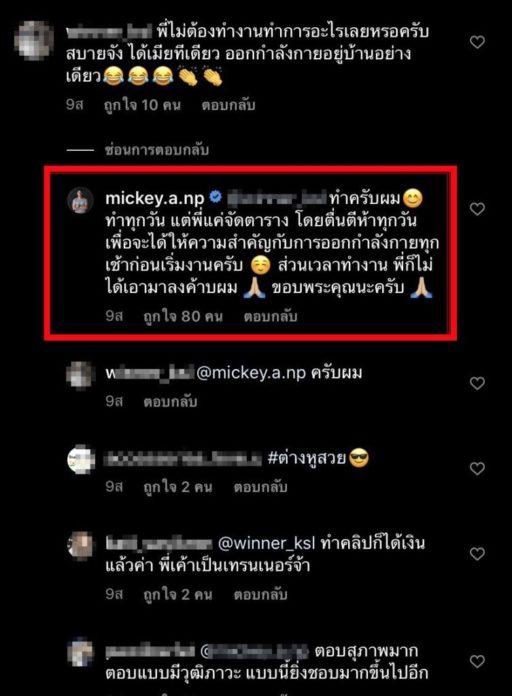The image size is (512, 696).
Task: Reply to mickey.a.np's comment
Action: (x=270, y=316)
